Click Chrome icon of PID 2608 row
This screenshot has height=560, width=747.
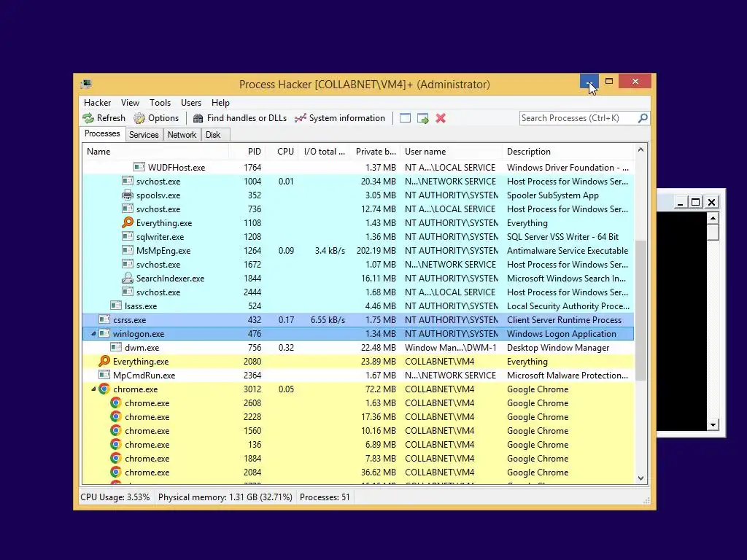[116, 402]
